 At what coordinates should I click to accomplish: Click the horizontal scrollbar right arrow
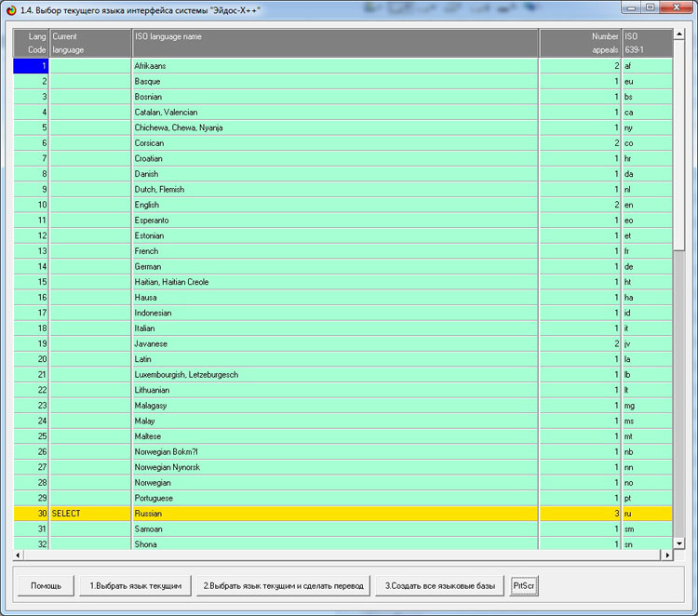pyautogui.click(x=666, y=555)
